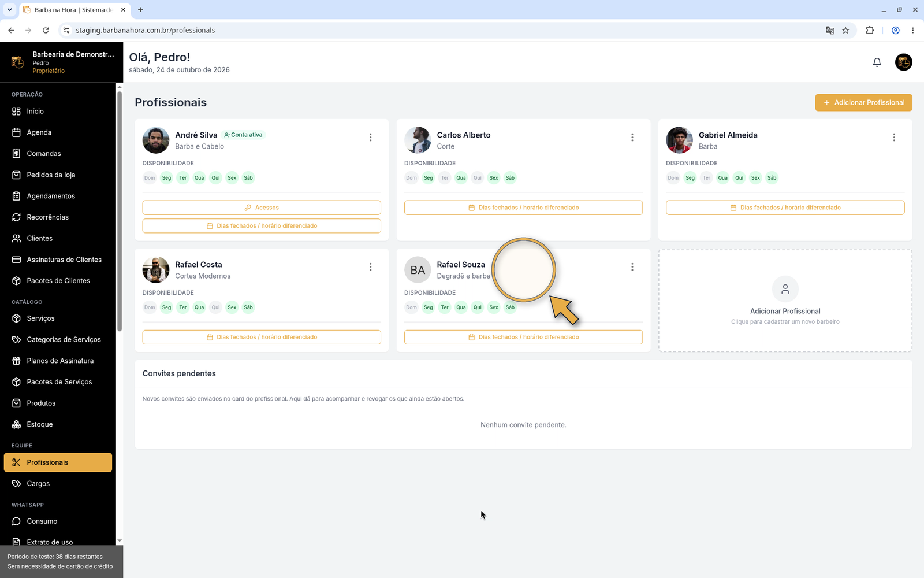
Task: Click the browser bookmark star icon
Action: click(845, 30)
